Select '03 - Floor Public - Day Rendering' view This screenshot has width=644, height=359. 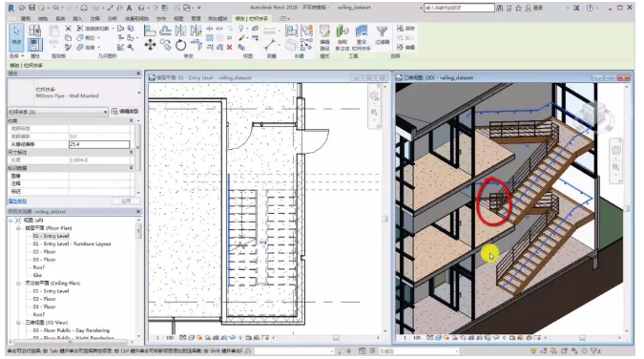[71, 330]
